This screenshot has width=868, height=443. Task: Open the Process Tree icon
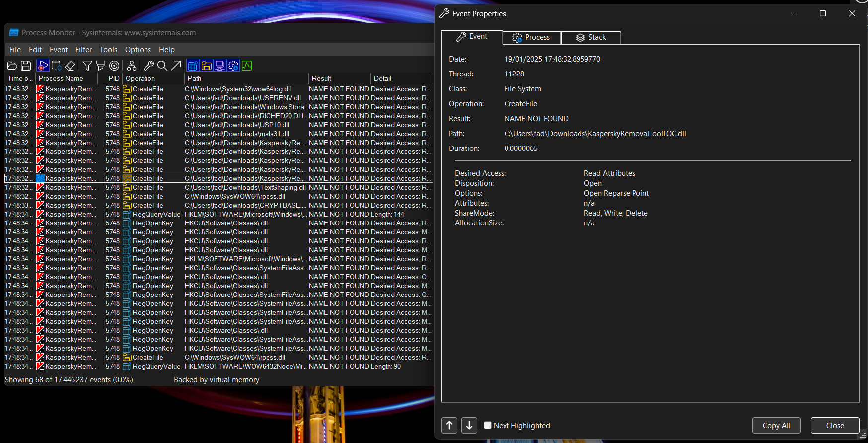[x=132, y=66]
